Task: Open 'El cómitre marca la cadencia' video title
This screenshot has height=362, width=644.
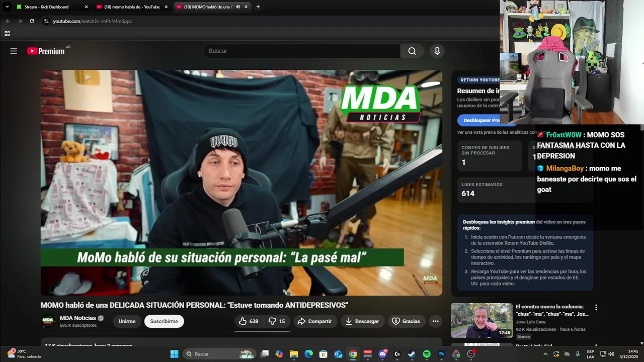Action: tap(552, 310)
